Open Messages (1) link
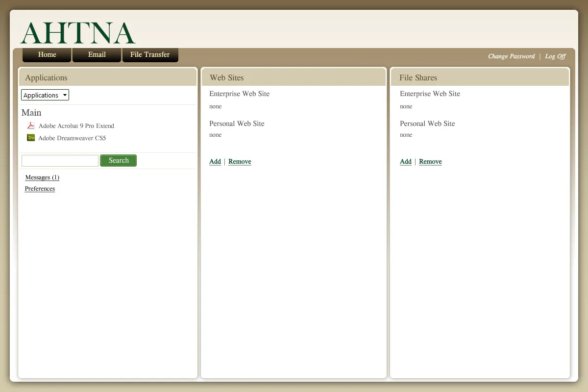The height and width of the screenshot is (392, 588). click(x=42, y=177)
